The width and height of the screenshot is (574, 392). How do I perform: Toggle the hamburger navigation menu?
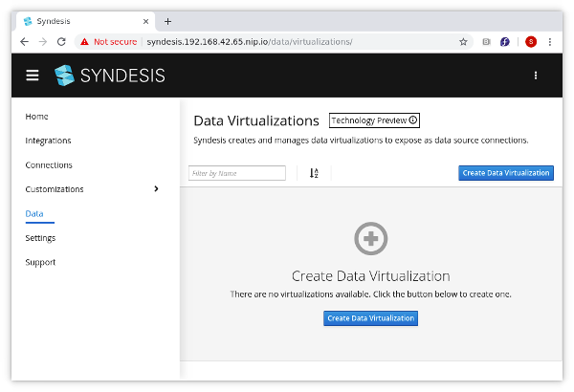33,76
